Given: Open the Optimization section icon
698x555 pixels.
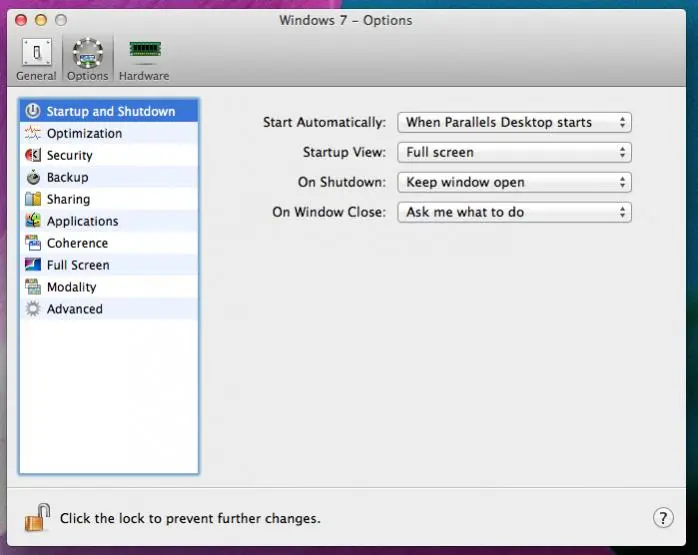Looking at the screenshot, I should click(32, 133).
